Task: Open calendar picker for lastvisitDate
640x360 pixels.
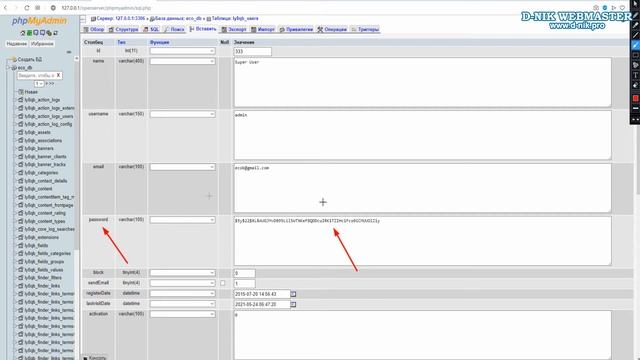Action: tap(293, 304)
